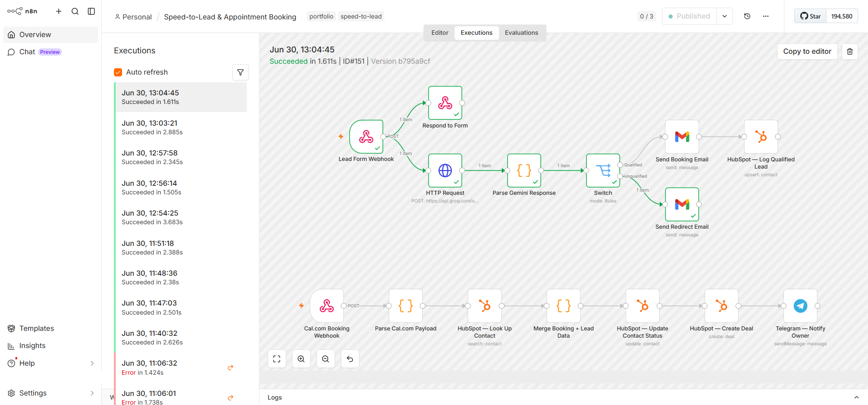Screen dimensions: 868x405
Task: Click the filter executions icon
Action: pos(241,72)
